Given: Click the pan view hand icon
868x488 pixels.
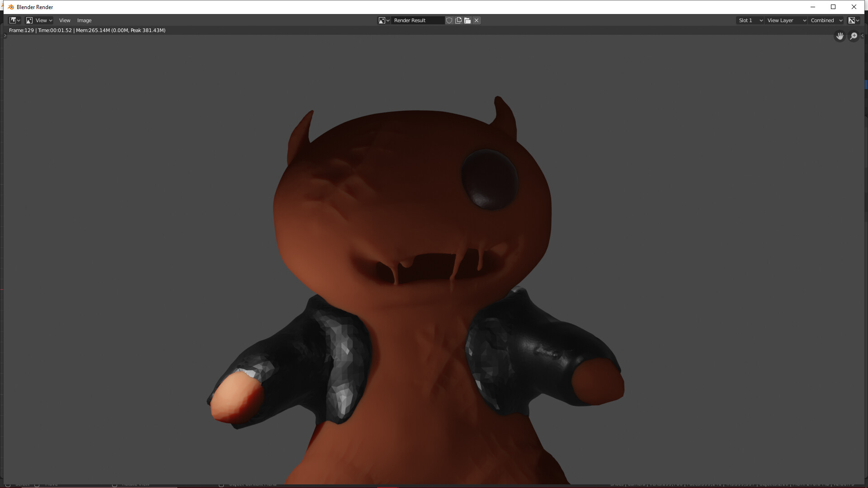Looking at the screenshot, I should 840,36.
